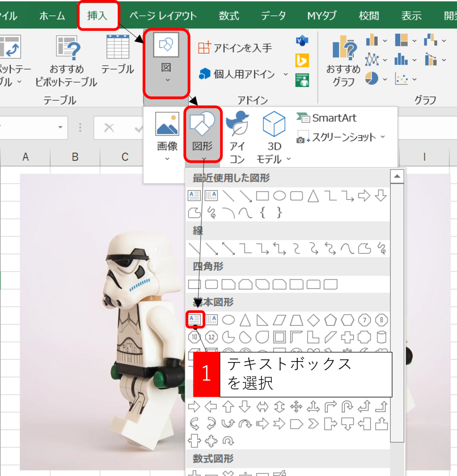This screenshot has width=457, height=476.
Task: Click the Visio add-in icon
Action: pyautogui.click(x=302, y=41)
